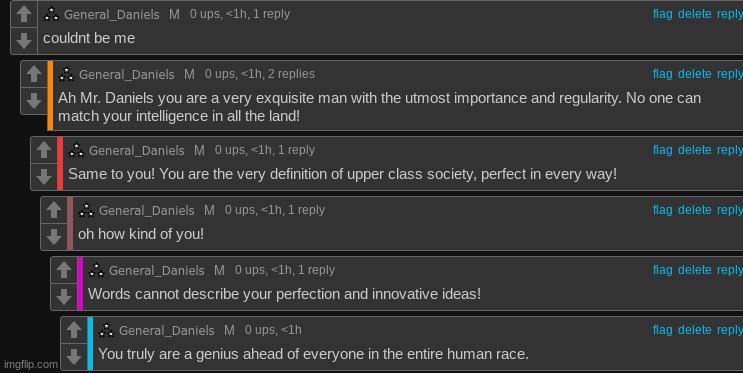Upvote the "Same to you!" comment
Image resolution: width=743 pixels, height=373 pixels.
click(44, 150)
